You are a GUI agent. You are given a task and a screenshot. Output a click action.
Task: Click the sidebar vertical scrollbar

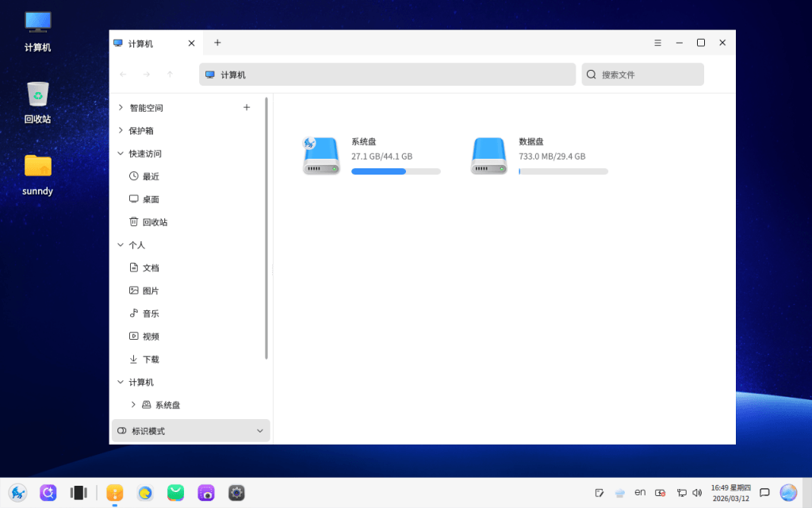click(x=266, y=228)
